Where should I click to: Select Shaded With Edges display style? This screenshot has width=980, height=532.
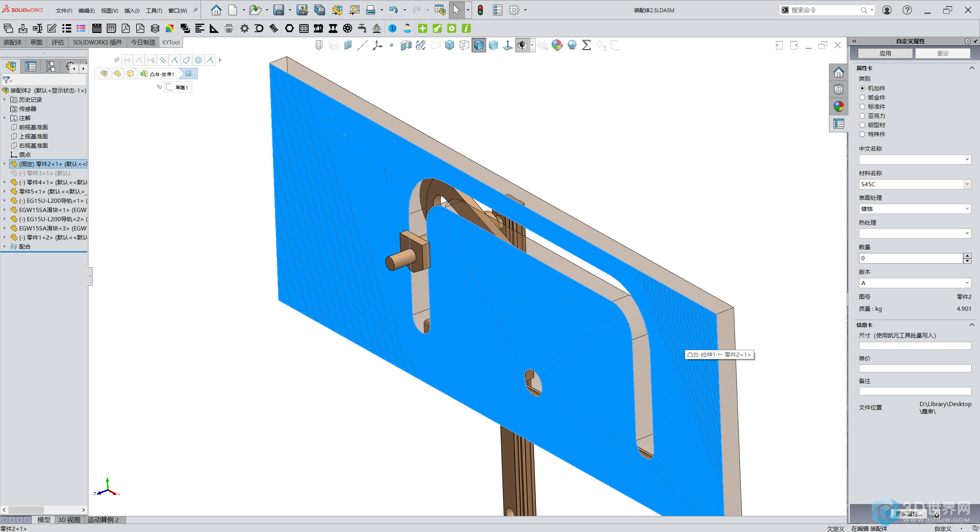(479, 45)
